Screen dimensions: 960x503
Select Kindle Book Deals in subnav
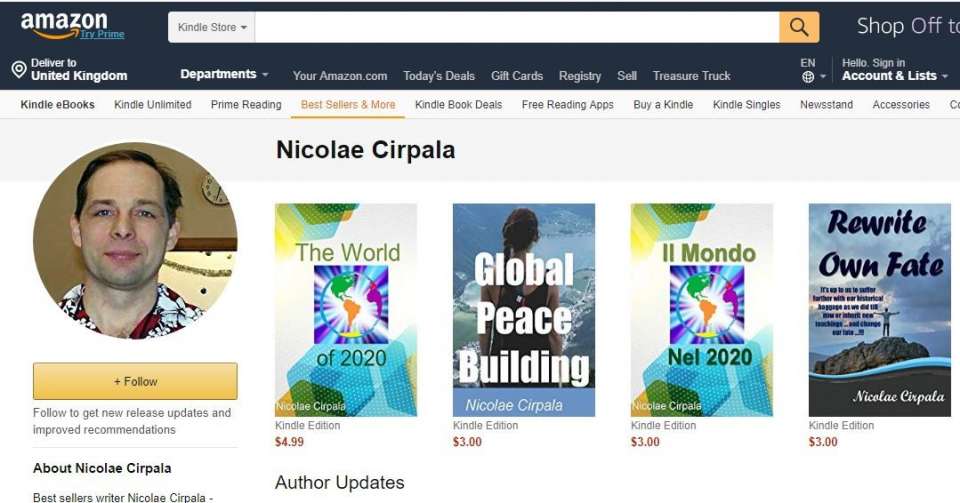click(459, 105)
